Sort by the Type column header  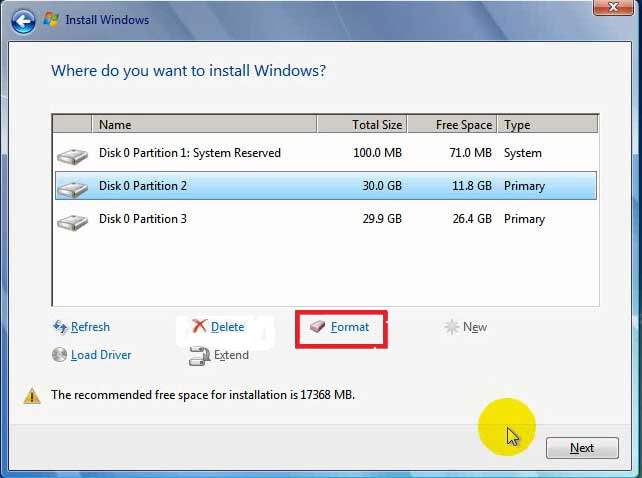(548, 125)
